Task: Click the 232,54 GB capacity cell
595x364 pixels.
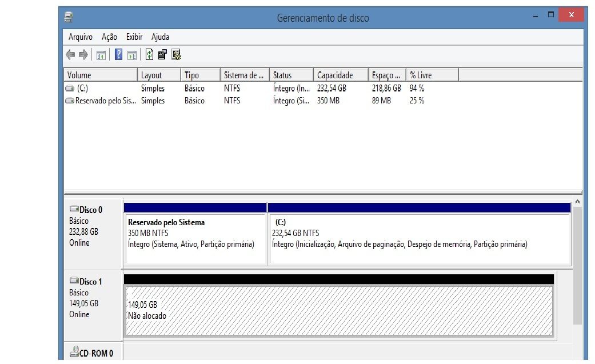Action: coord(332,89)
